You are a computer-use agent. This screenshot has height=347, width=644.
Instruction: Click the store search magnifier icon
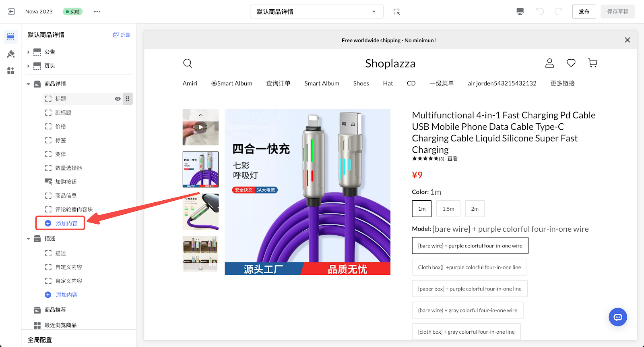click(x=188, y=63)
